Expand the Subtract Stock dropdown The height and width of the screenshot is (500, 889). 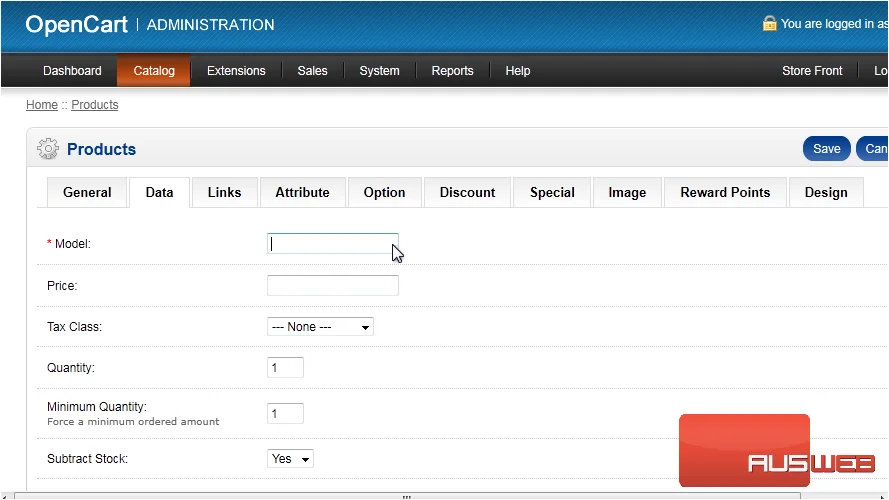coord(290,459)
